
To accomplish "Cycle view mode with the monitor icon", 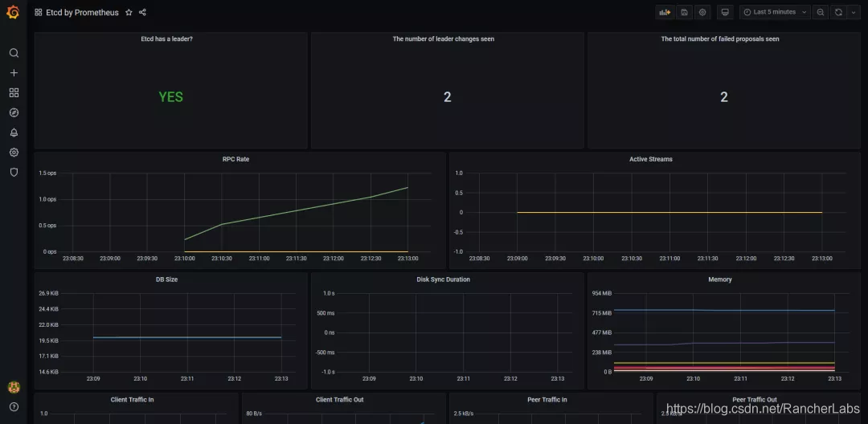I will [x=725, y=12].
